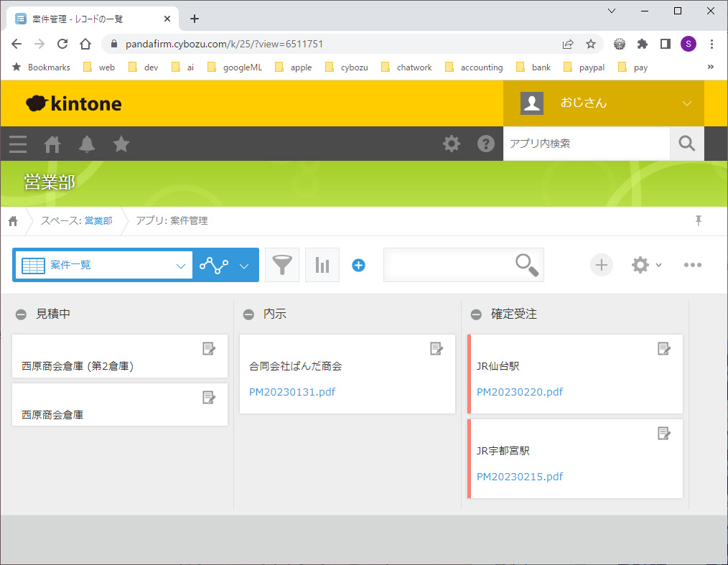Click the pin icon on breadcrumb bar
This screenshot has width=728, height=565.
698,221
